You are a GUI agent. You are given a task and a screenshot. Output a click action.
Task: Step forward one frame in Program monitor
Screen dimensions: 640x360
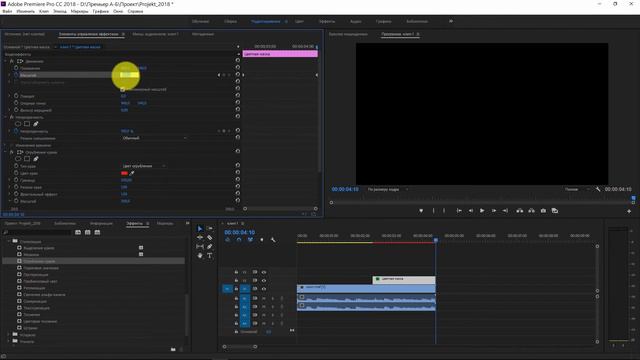pos(493,211)
